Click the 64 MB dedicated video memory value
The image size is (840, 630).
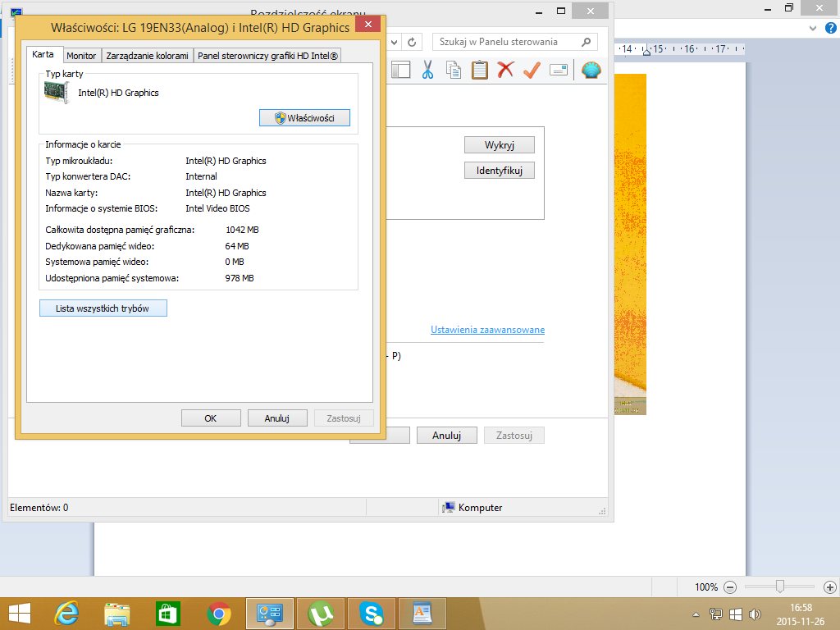(237, 246)
